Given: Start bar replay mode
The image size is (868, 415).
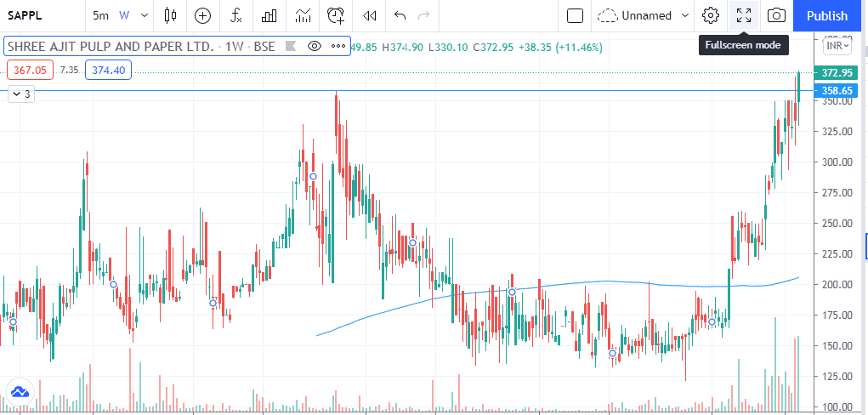Looking at the screenshot, I should [x=369, y=15].
